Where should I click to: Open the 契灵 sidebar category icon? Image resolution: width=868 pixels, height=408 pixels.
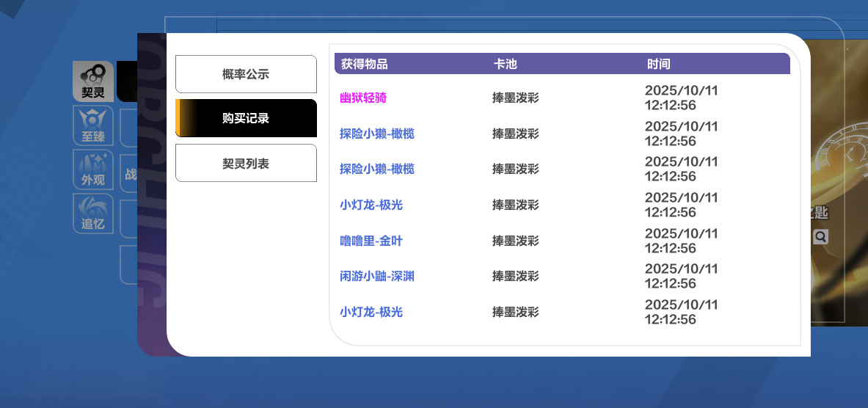click(x=93, y=81)
